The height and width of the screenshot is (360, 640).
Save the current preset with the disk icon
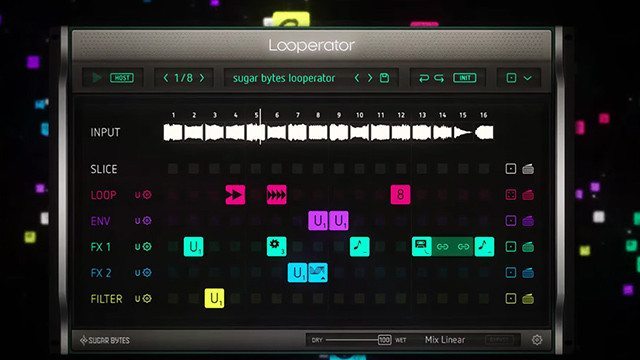click(x=384, y=78)
